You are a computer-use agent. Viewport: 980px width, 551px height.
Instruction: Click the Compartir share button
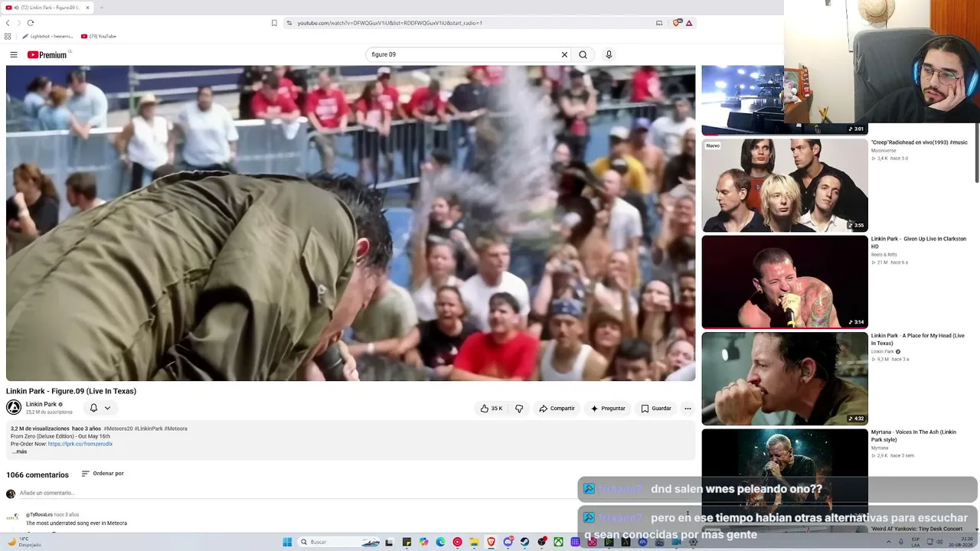click(557, 409)
